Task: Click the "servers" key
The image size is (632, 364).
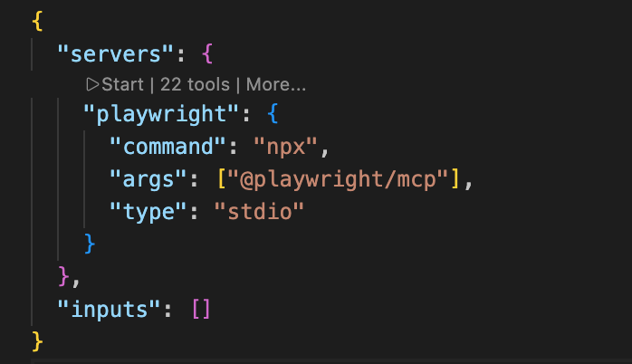Action: pyautogui.click(x=115, y=54)
